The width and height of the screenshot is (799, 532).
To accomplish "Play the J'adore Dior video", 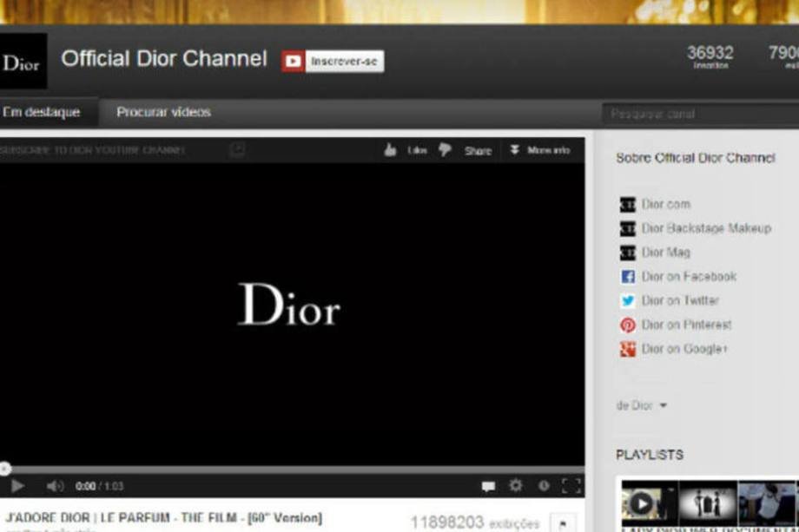I will point(17,486).
